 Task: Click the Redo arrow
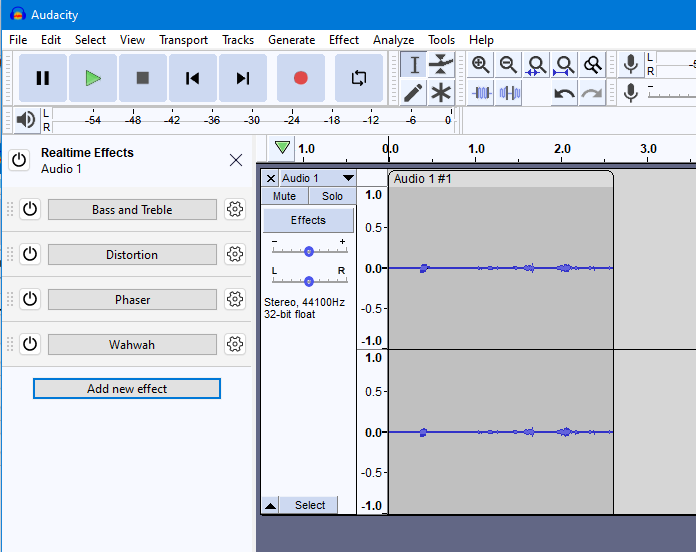593,93
